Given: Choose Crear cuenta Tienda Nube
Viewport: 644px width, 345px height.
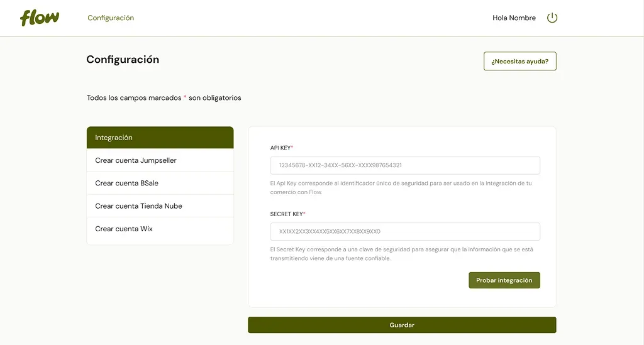Looking at the screenshot, I should [160, 206].
